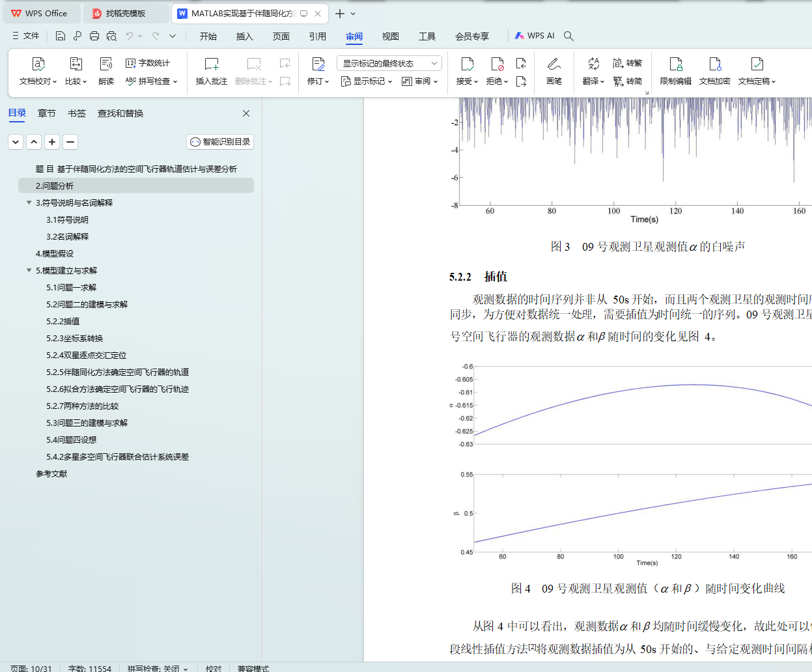812x672 pixels.
Task: Collapse the 5.模型建立与求解 outline node
Action: pos(29,270)
